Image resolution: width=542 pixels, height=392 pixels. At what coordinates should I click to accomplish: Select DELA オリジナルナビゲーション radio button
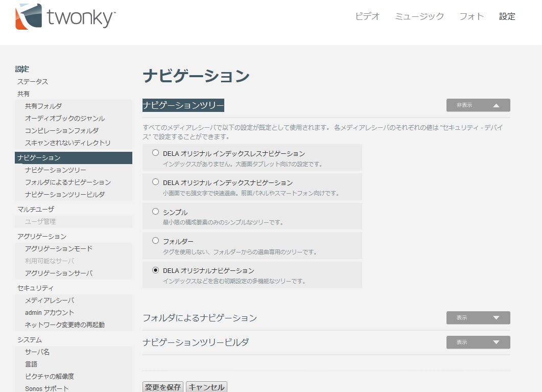click(x=155, y=270)
